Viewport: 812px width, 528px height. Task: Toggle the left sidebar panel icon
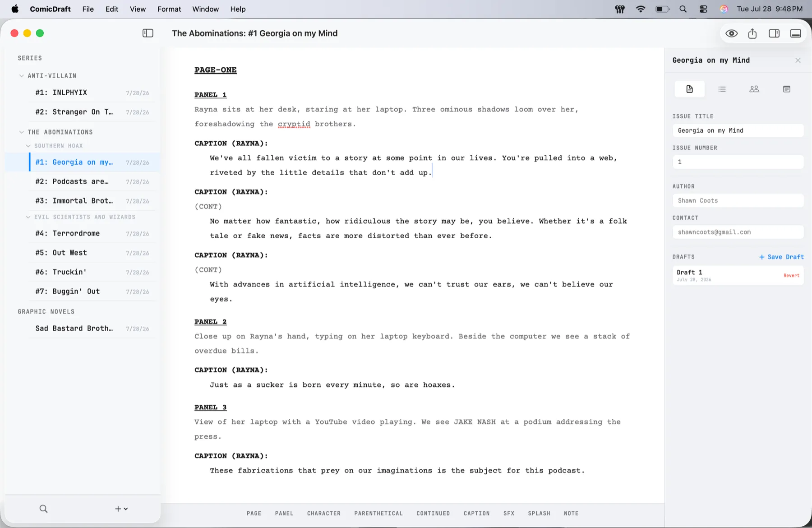(148, 33)
